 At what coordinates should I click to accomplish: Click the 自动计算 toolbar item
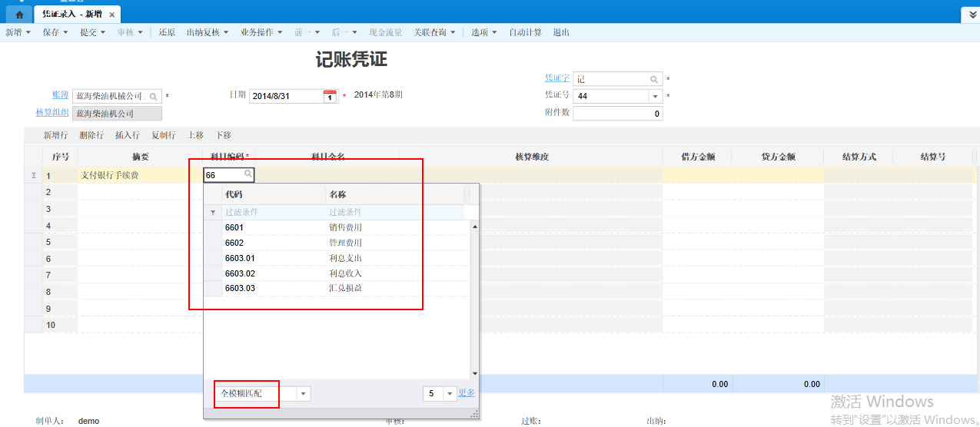click(x=525, y=32)
